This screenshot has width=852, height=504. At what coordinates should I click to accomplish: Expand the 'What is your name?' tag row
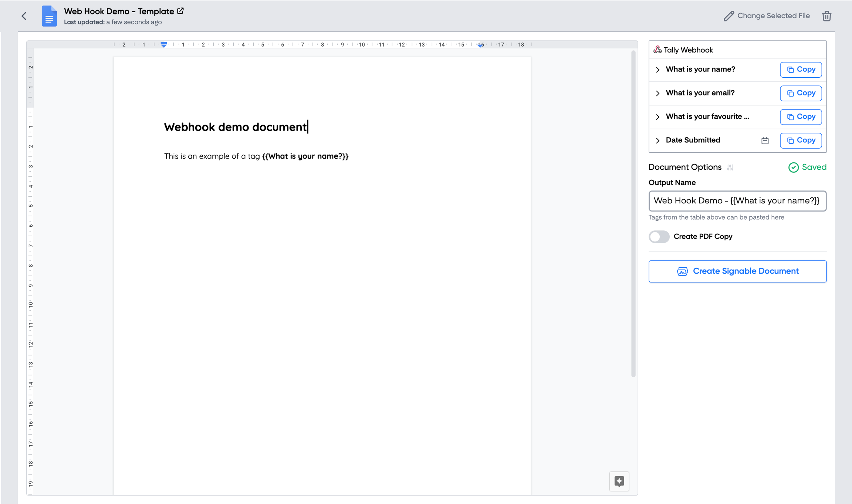click(658, 70)
